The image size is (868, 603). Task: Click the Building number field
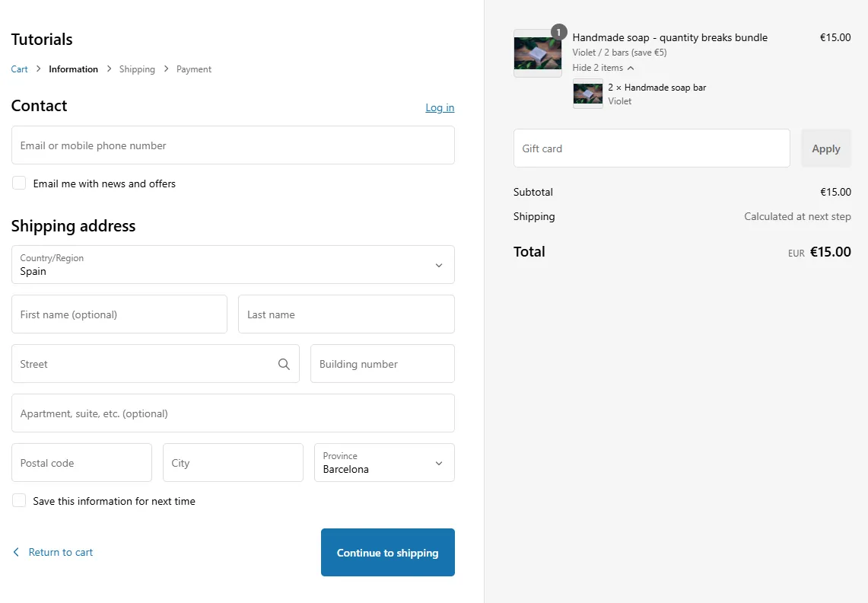[x=382, y=364]
